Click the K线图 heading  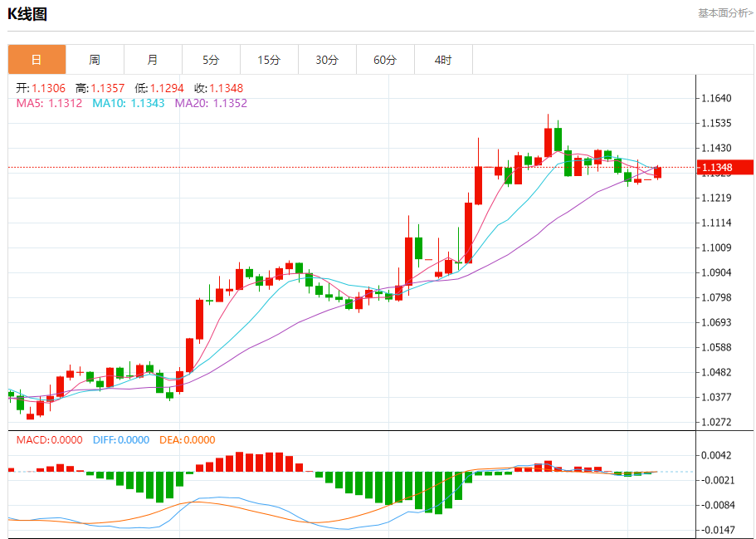pyautogui.click(x=27, y=14)
